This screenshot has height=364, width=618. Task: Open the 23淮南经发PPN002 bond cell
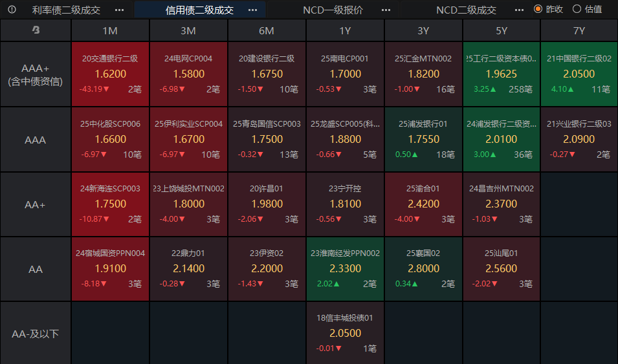pos(345,269)
